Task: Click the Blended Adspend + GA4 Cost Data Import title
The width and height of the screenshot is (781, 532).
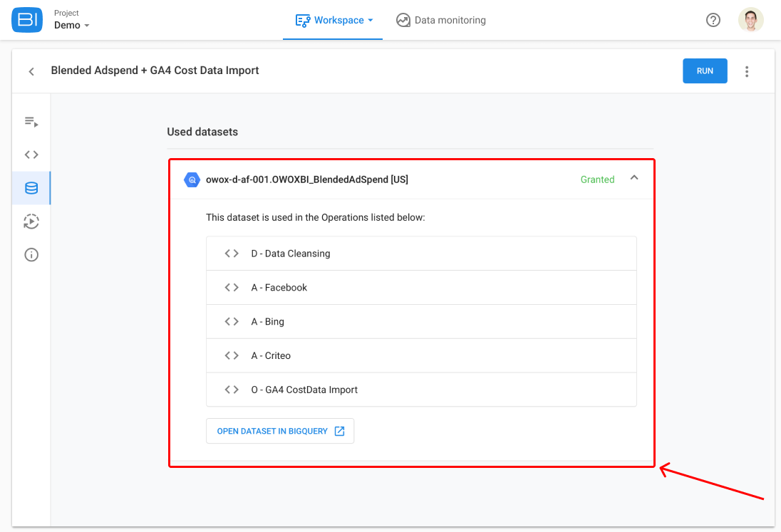Action: pyautogui.click(x=155, y=71)
